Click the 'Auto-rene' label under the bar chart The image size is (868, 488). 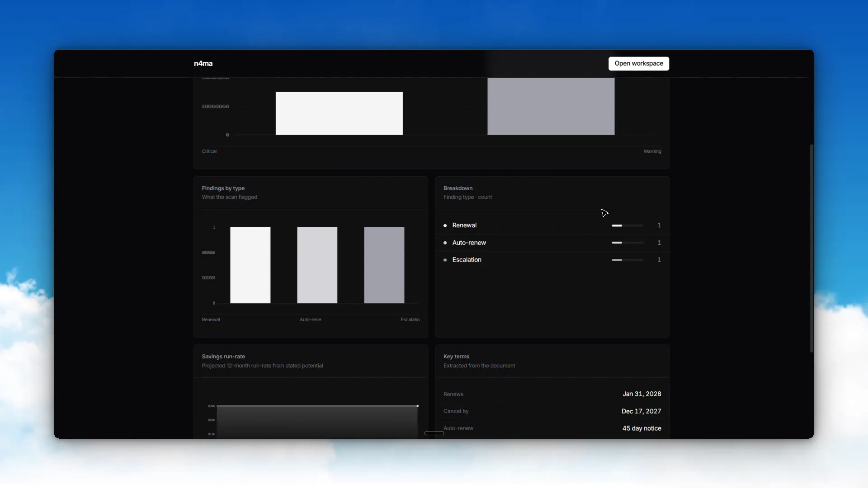click(x=311, y=319)
